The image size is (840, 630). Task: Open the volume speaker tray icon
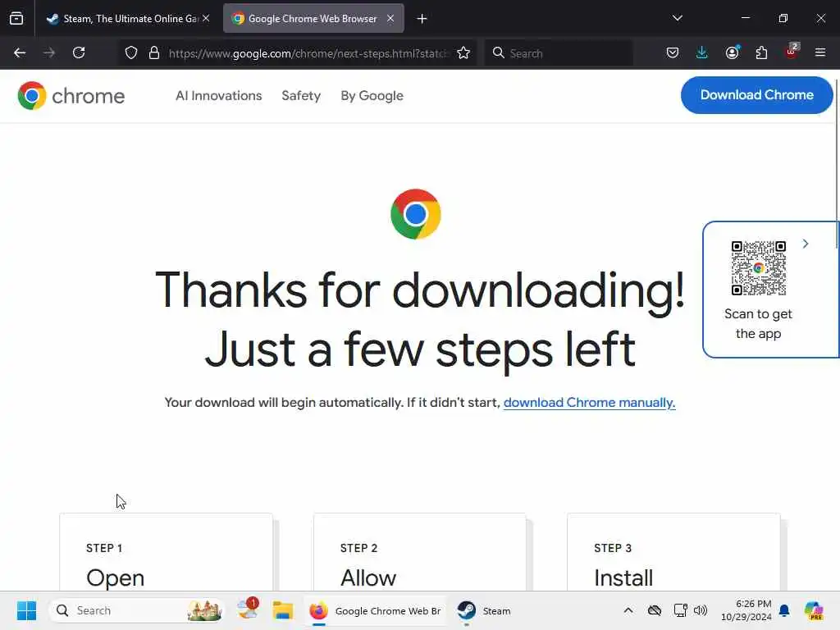click(701, 610)
